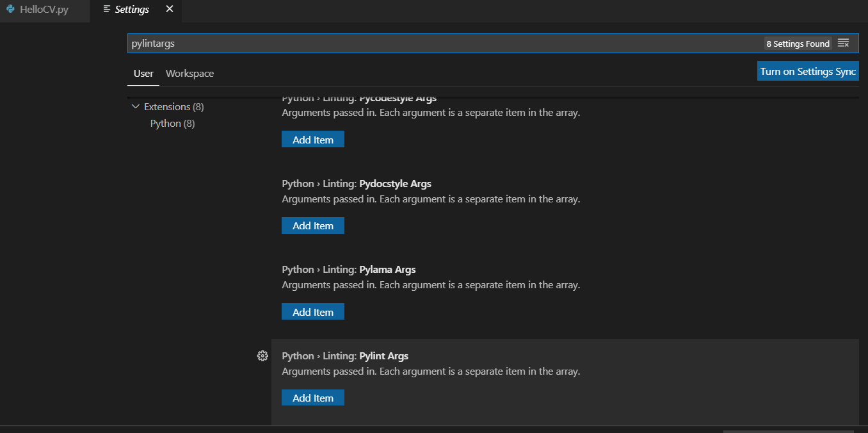The width and height of the screenshot is (868, 433).
Task: Add Item to Pycodestyle Args
Action: (313, 140)
